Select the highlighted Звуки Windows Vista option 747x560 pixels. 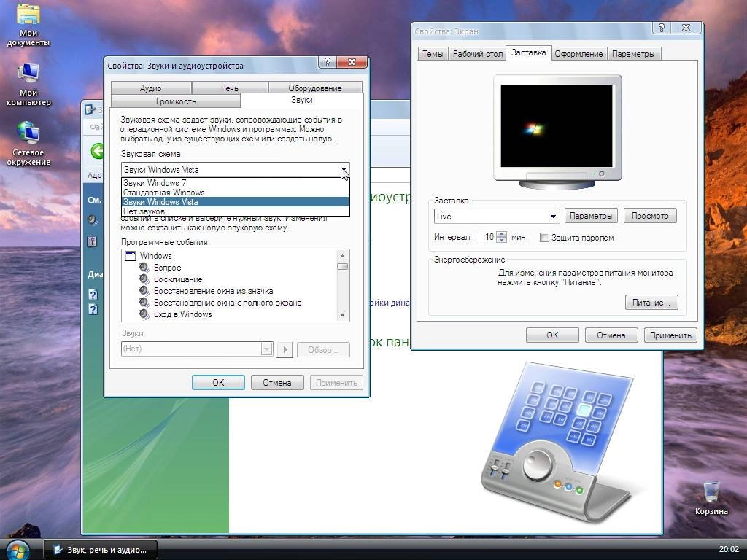236,202
